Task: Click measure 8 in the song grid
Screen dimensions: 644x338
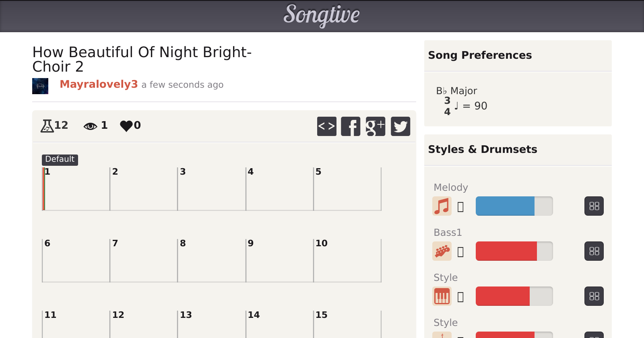Action: click(x=211, y=260)
